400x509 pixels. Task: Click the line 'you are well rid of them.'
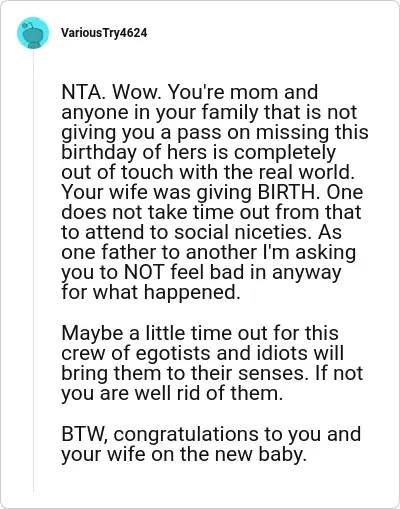click(172, 393)
